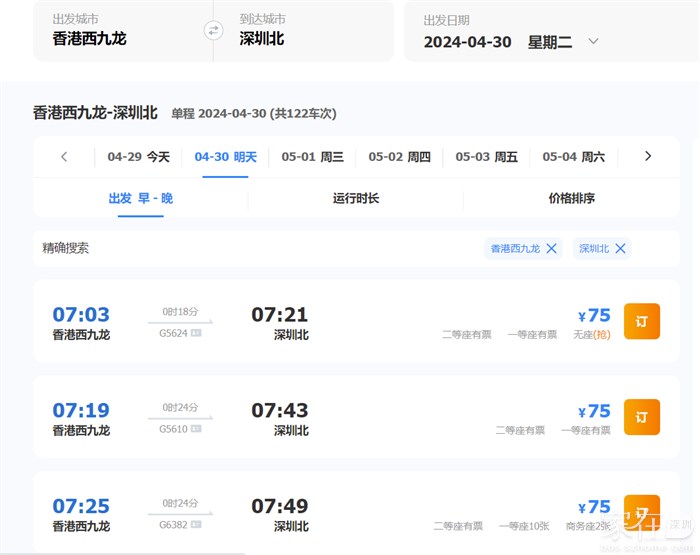
Task: Remove the 深圳北 filter tag
Action: 620,248
